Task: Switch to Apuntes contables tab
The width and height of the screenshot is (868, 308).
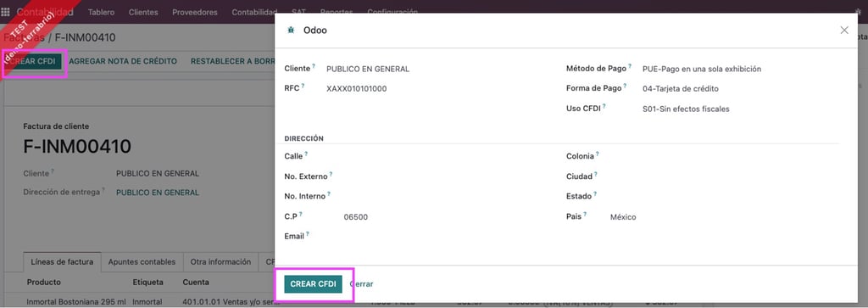Action: coord(142,261)
